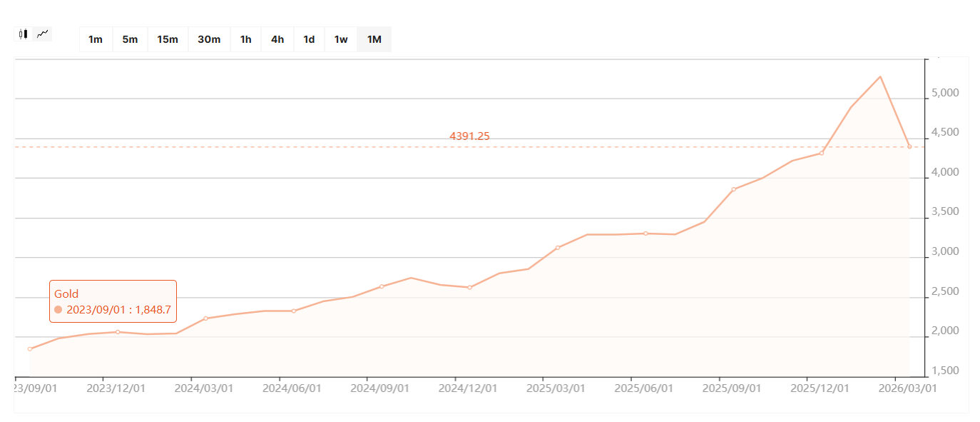Pick the 1d timeframe
Image resolution: width=980 pixels, height=422 pixels.
(x=309, y=39)
